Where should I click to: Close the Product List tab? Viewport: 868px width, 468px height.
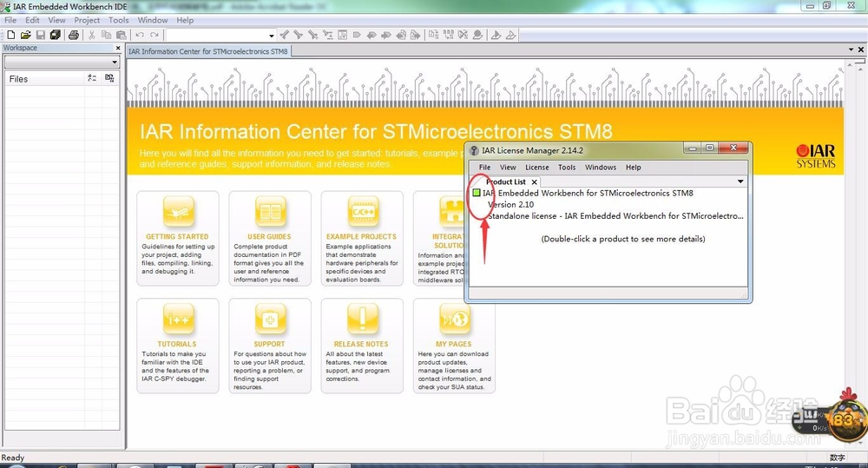534,181
